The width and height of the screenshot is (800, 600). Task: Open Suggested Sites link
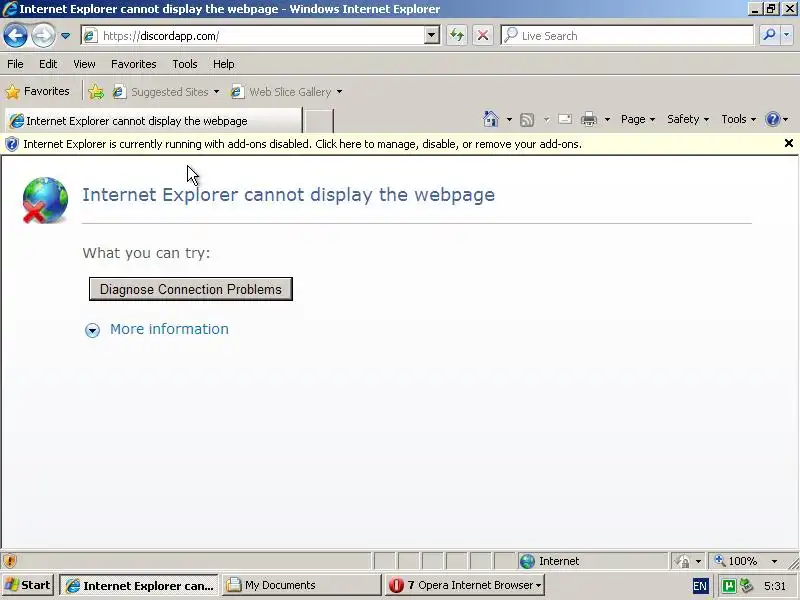coord(160,92)
